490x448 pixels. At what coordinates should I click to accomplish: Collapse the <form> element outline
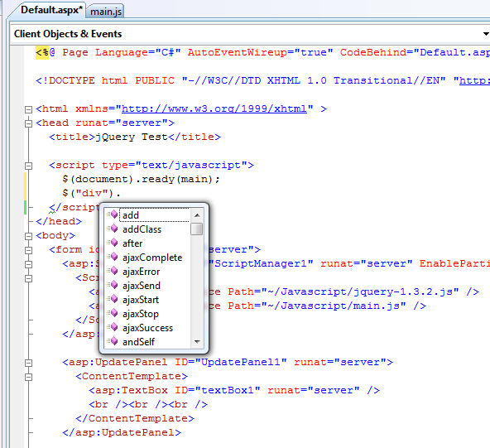click(x=28, y=250)
